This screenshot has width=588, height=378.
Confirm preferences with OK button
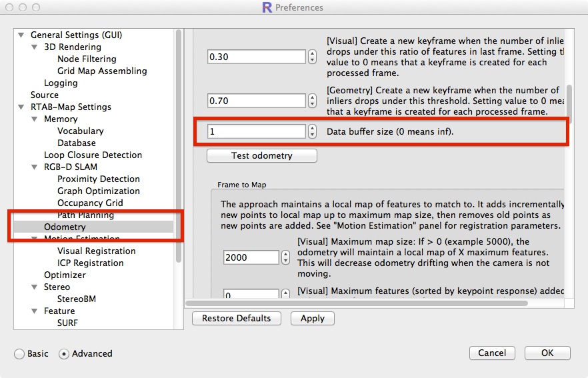pyautogui.click(x=547, y=353)
